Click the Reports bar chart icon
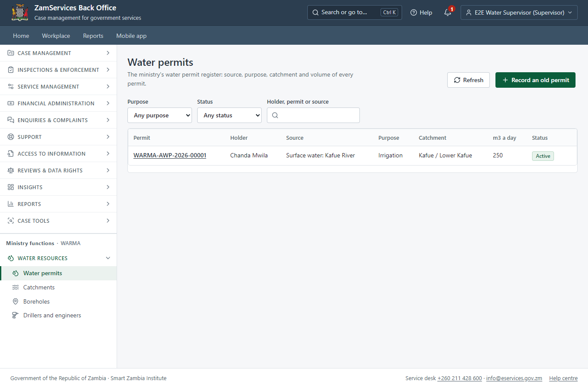This screenshot has width=588, height=387. click(x=11, y=204)
